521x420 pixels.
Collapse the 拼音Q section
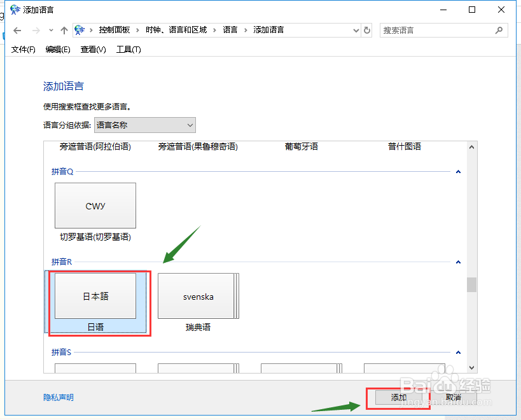[x=458, y=171]
